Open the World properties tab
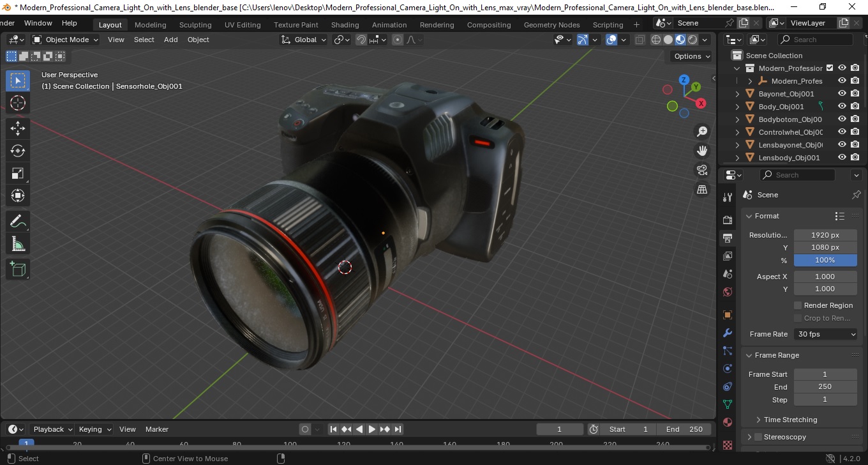This screenshot has height=465, width=868. pyautogui.click(x=727, y=293)
